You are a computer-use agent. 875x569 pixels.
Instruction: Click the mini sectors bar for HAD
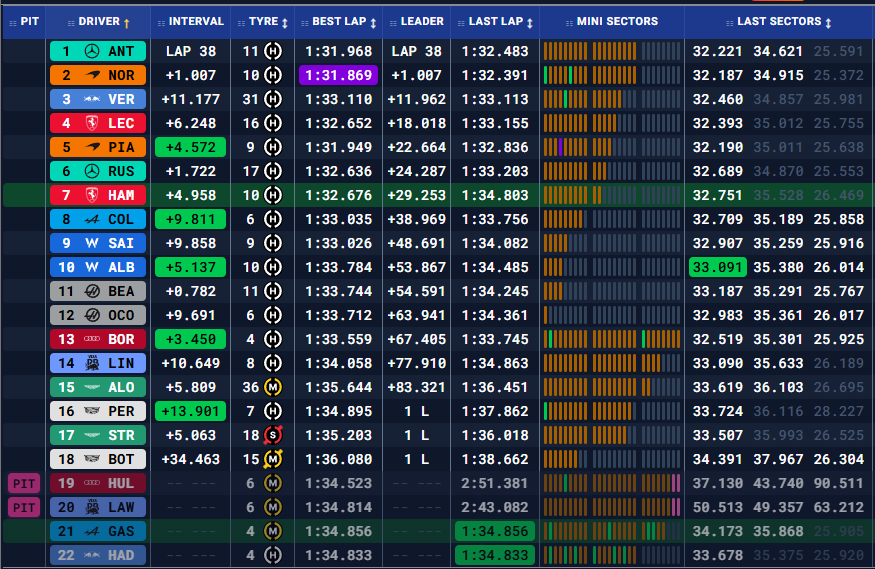612,555
